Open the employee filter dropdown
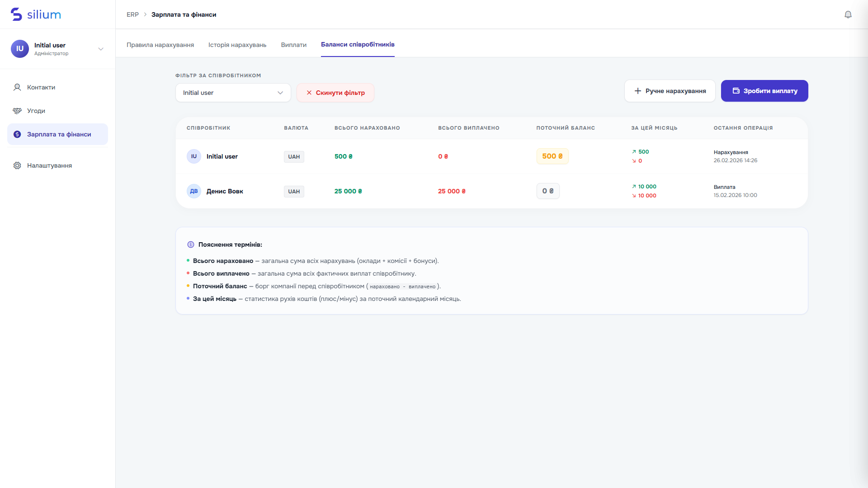868x488 pixels. 233,93
